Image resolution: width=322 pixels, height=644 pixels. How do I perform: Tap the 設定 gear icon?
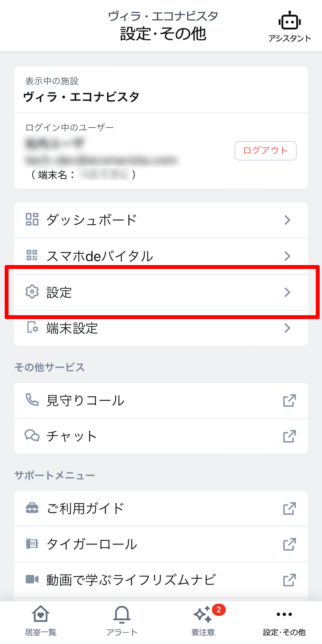pyautogui.click(x=32, y=292)
